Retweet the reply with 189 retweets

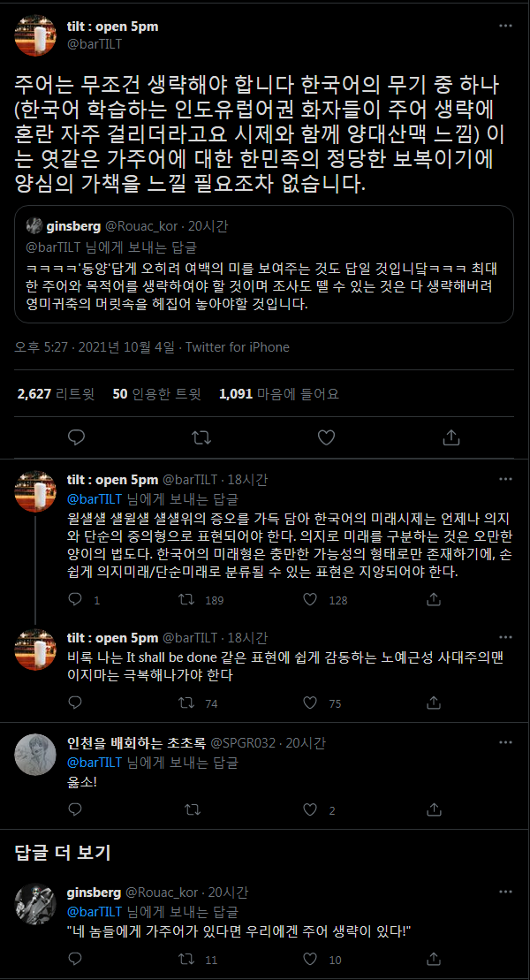coord(187,600)
